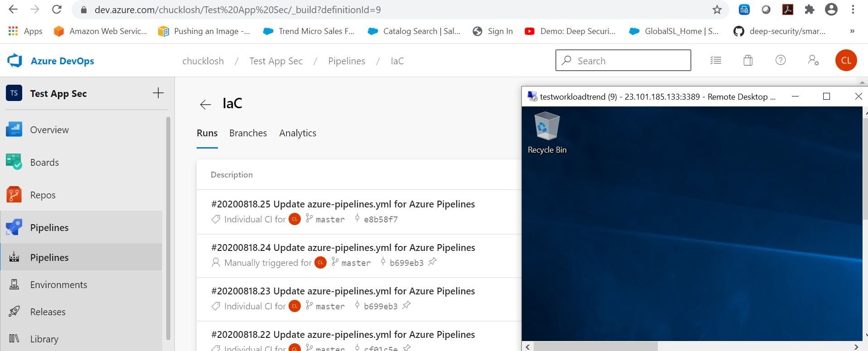The image size is (868, 351).
Task: Open the work items list icon in header
Action: tap(716, 60)
